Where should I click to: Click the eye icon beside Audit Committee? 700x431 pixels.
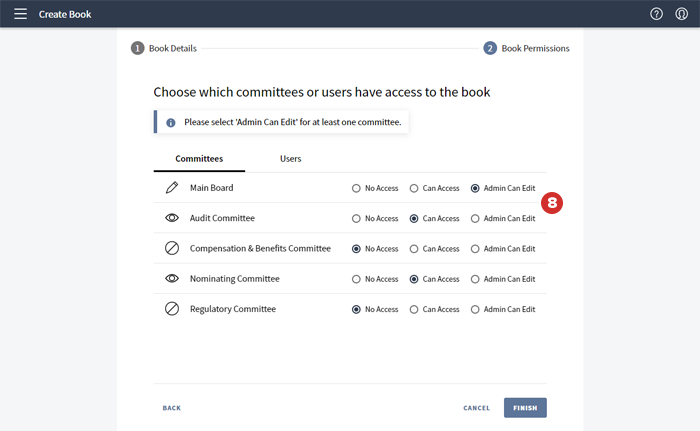(172, 218)
